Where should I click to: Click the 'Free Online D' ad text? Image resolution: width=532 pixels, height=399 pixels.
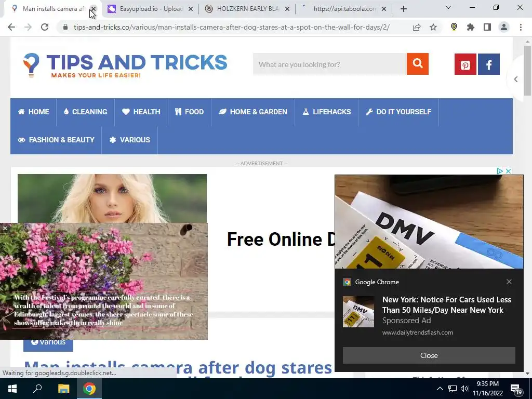281,240
